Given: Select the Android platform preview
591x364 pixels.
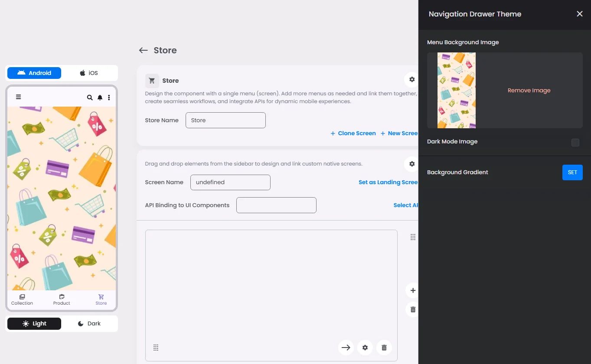Looking at the screenshot, I should [34, 73].
